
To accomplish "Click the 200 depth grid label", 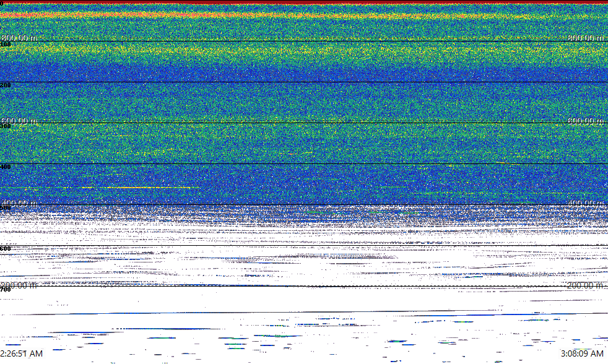I will tap(6, 85).
